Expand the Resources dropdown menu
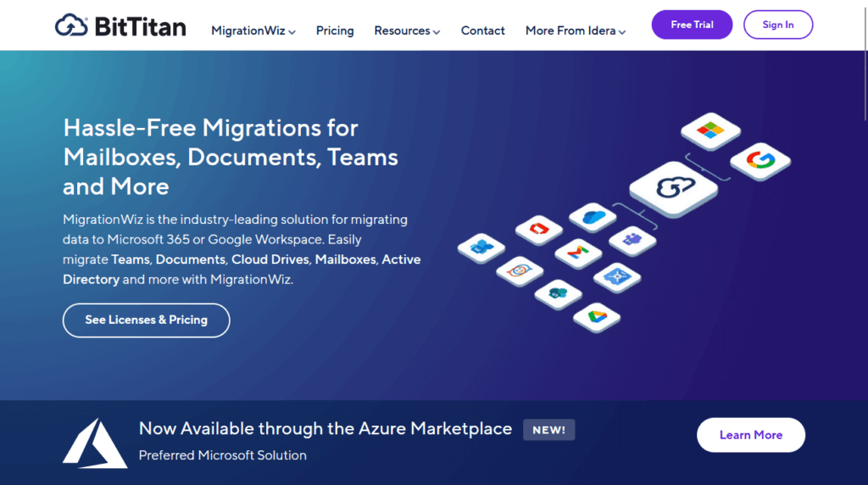This screenshot has width=868, height=485. [x=407, y=31]
